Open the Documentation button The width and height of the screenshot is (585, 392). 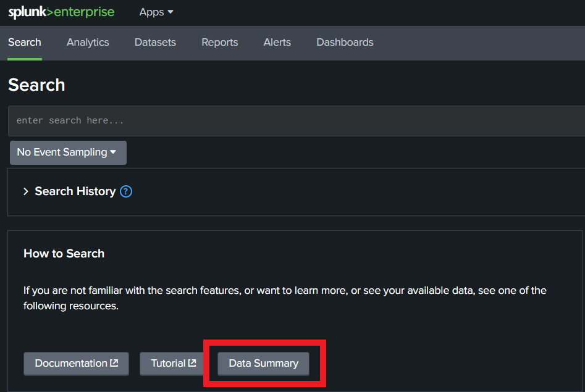[x=76, y=364]
